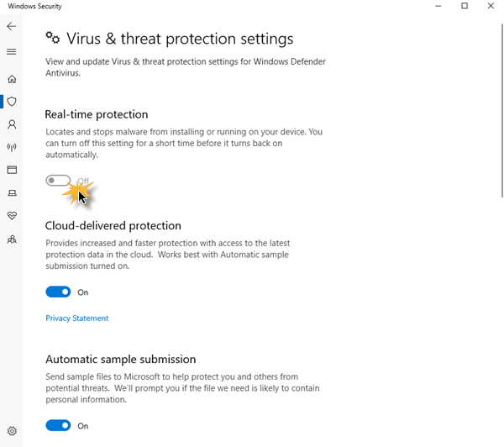This screenshot has width=504, height=447.
Task: Open the Home section in sidebar
Action: tap(12, 79)
